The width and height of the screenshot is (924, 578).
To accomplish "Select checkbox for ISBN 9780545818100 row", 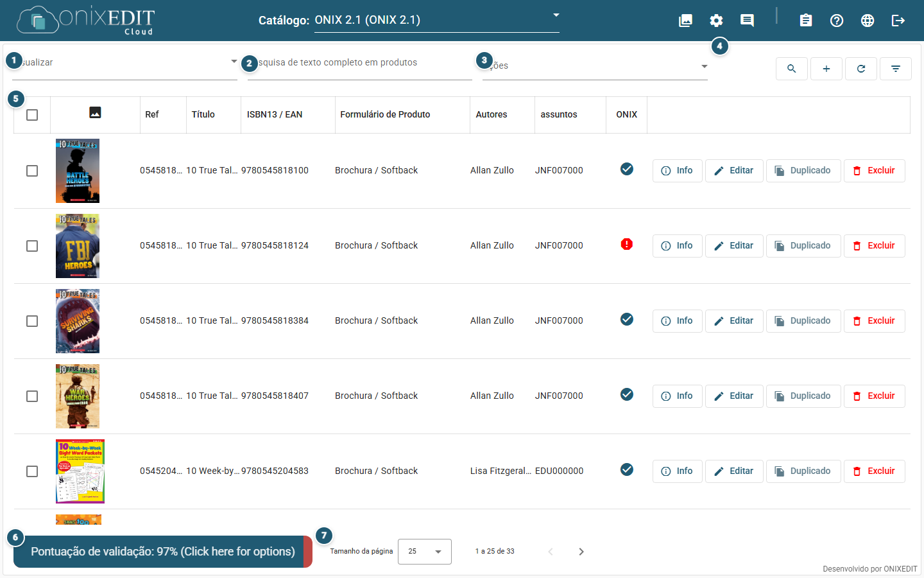I will pyautogui.click(x=32, y=171).
